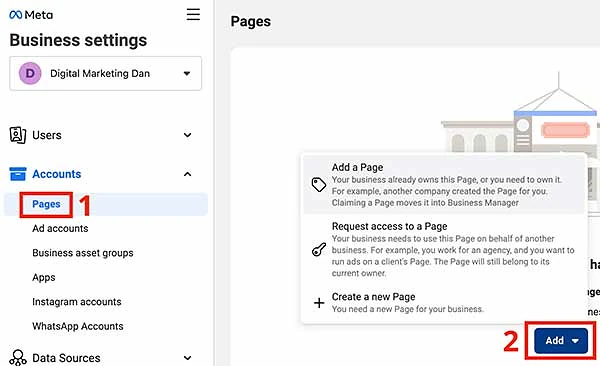Screen dimensions: 600x366
Task: Open Ad accounts in sidebar
Action: 60,229
